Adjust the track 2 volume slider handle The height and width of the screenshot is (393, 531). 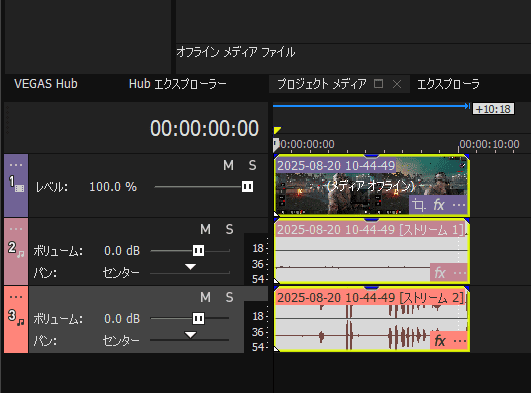198,251
